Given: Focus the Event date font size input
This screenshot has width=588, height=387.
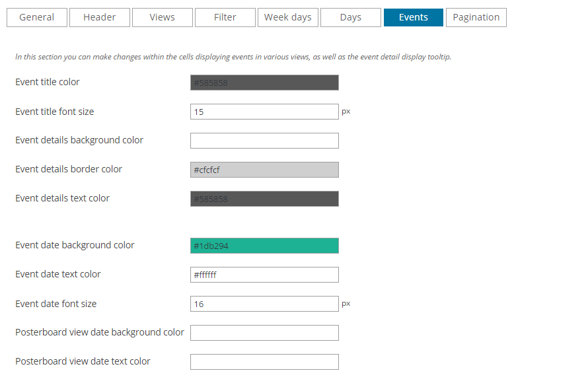Looking at the screenshot, I should [x=264, y=304].
